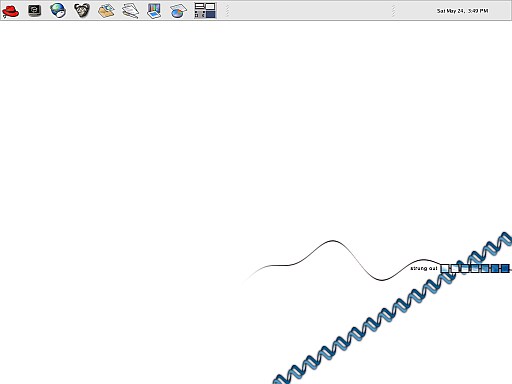
Task: Launch the terminal from the panel
Action: (34, 10)
